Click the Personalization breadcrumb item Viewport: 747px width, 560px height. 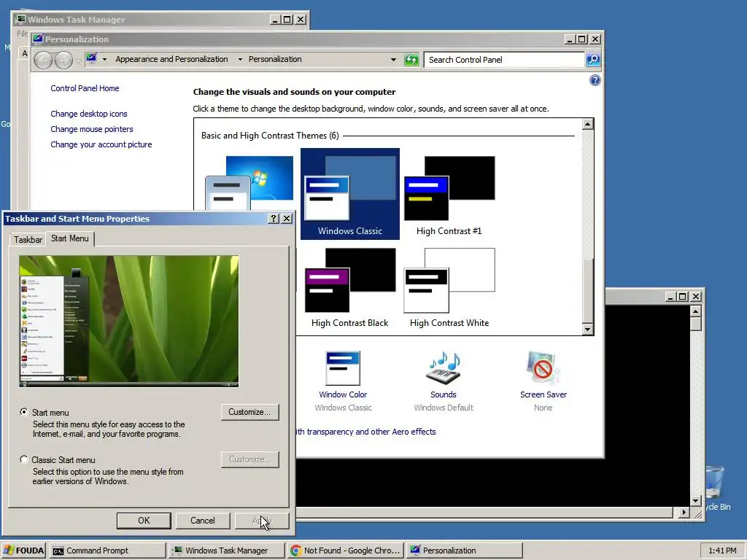tap(275, 59)
